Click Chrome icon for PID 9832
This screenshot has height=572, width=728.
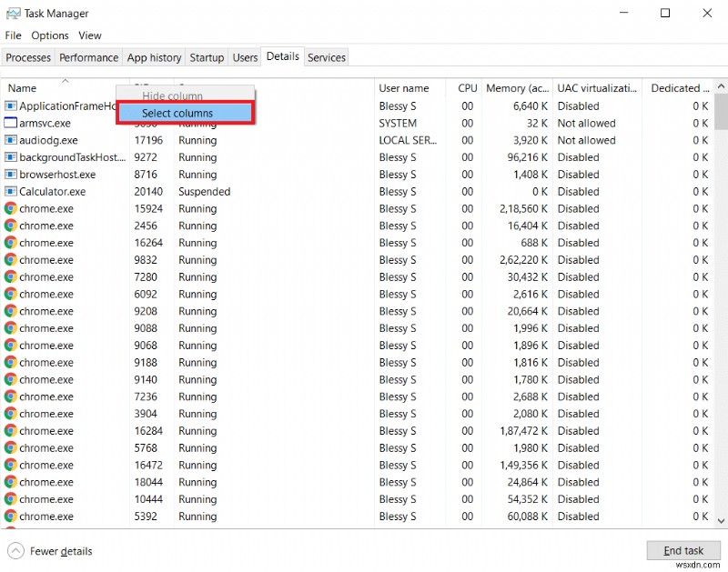[x=11, y=260]
